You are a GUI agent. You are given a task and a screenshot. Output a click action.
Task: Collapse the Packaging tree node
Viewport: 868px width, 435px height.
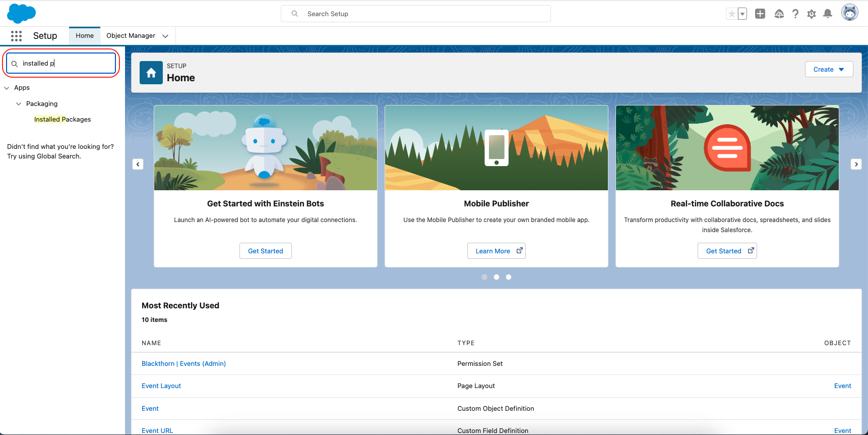point(19,104)
